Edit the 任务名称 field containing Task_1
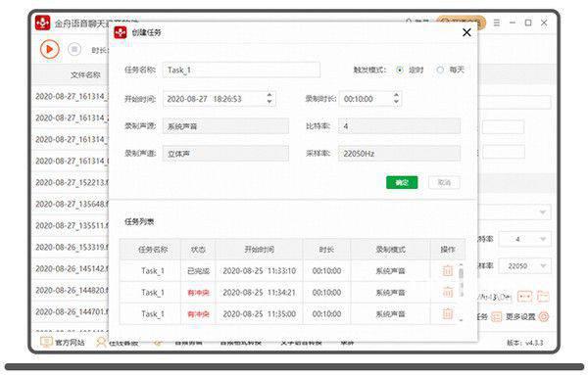The width and height of the screenshot is (588, 375). tap(241, 70)
